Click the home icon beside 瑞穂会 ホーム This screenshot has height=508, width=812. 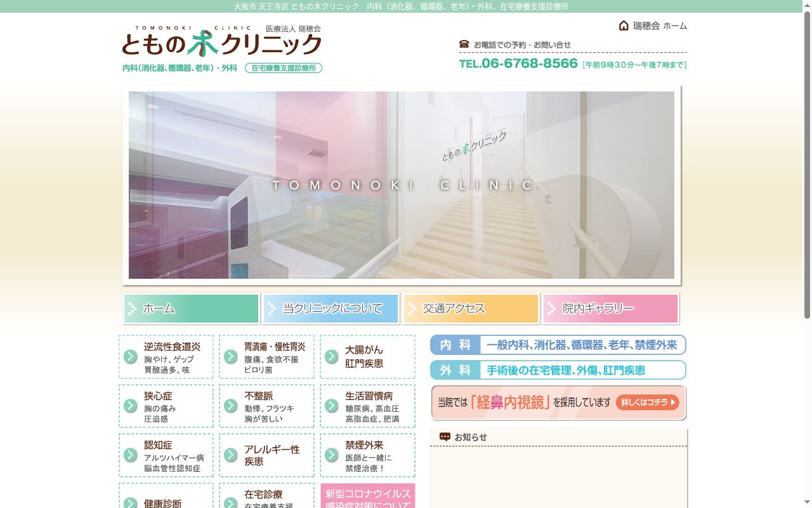point(624,25)
